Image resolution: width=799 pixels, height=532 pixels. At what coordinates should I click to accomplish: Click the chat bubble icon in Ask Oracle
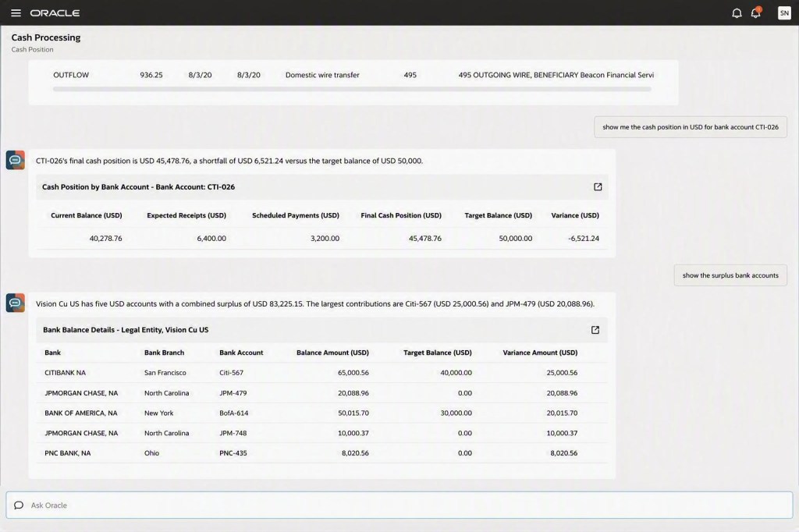19,505
